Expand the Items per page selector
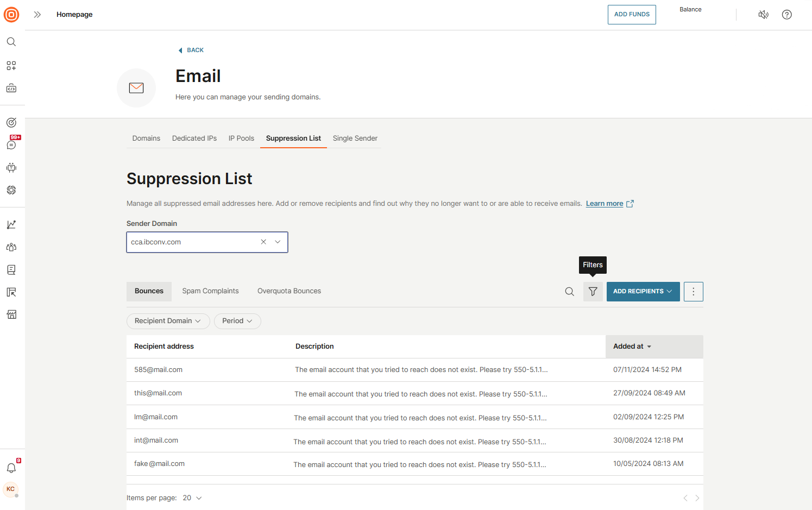Screen dimensions: 812x510 192,498
